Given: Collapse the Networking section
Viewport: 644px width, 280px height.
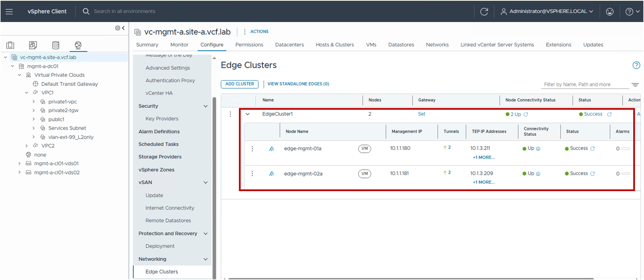Looking at the screenshot, I should pos(205,259).
